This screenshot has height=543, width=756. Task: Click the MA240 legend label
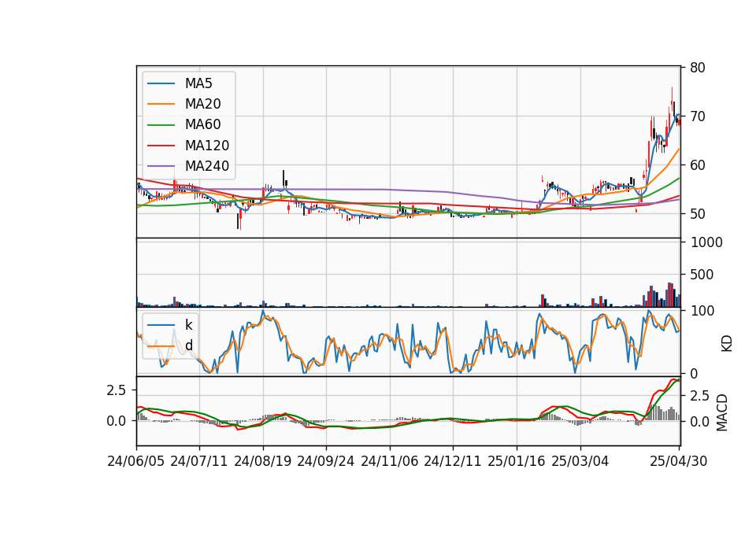click(x=207, y=166)
